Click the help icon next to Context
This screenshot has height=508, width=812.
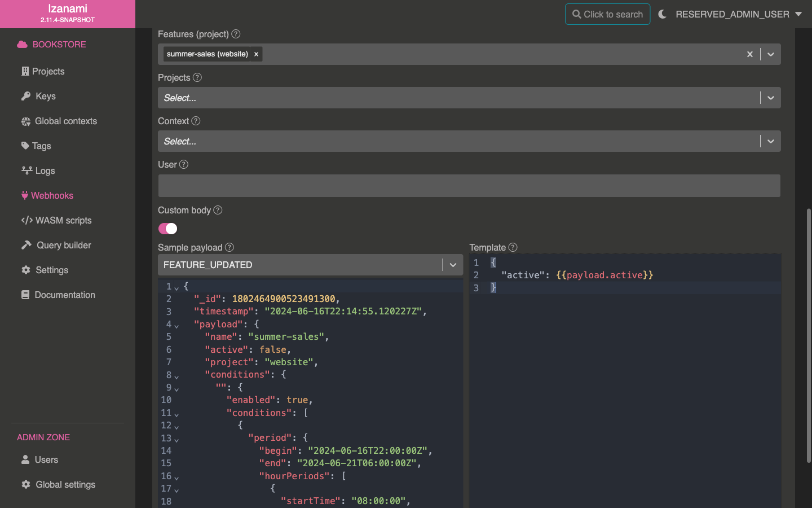pos(196,121)
